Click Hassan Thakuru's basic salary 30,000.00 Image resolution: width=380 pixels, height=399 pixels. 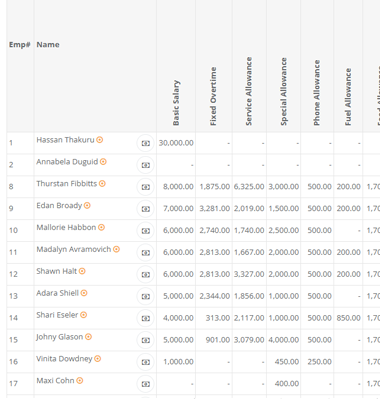(x=176, y=143)
